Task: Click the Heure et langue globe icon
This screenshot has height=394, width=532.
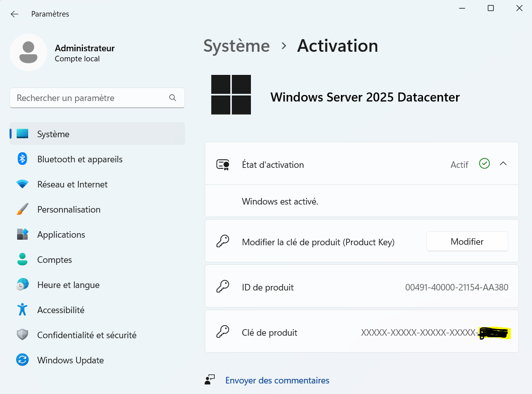Action: click(22, 285)
